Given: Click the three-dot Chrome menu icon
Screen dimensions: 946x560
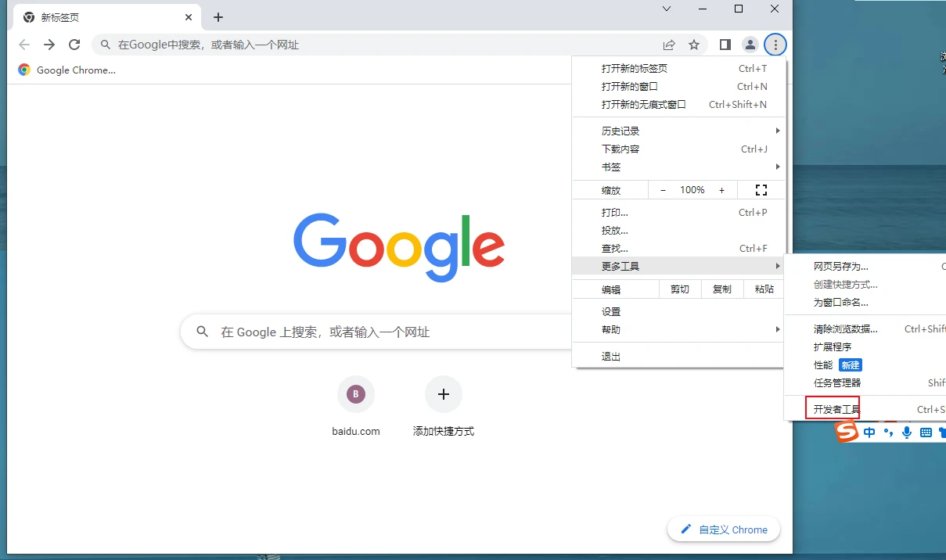Looking at the screenshot, I should (775, 45).
